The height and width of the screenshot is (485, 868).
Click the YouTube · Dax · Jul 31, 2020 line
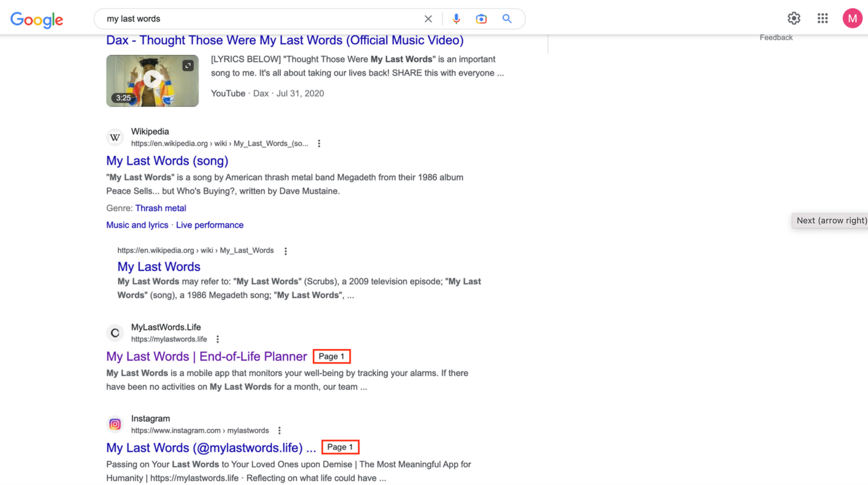pyautogui.click(x=268, y=94)
